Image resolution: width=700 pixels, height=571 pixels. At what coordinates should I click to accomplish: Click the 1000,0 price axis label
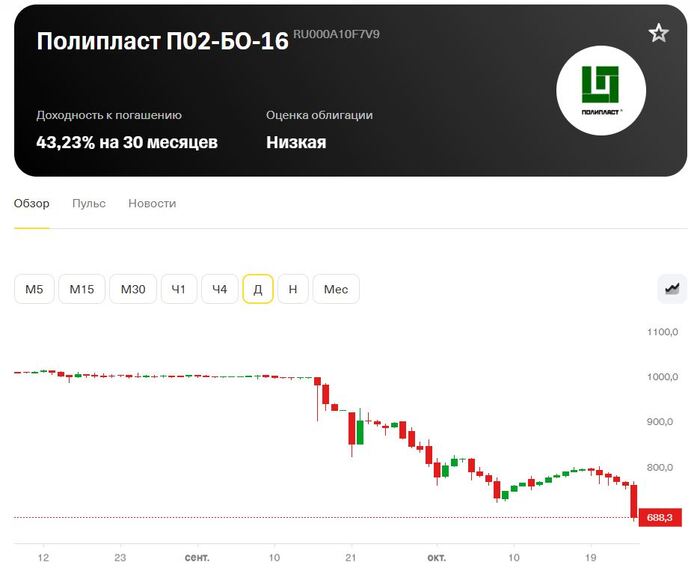click(x=662, y=377)
